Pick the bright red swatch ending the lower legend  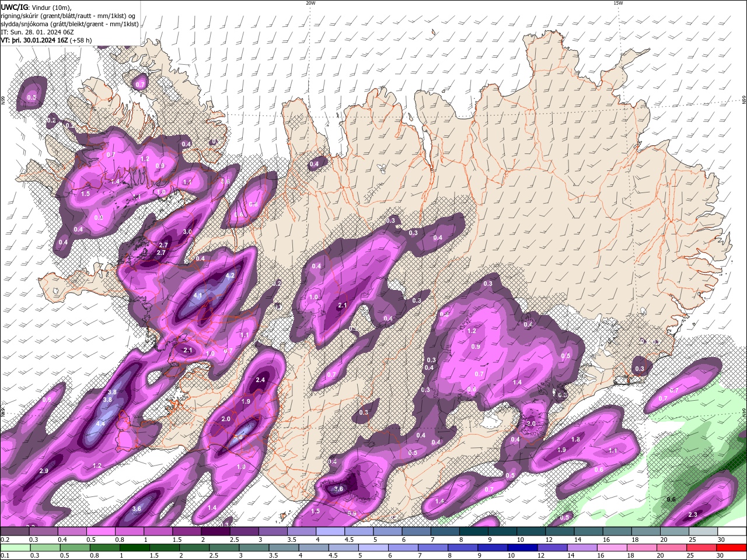click(x=732, y=547)
